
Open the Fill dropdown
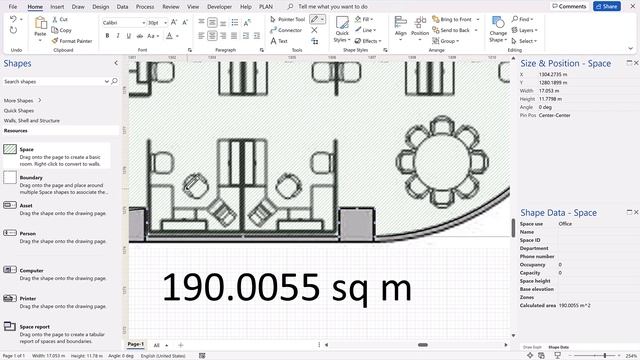[364, 19]
